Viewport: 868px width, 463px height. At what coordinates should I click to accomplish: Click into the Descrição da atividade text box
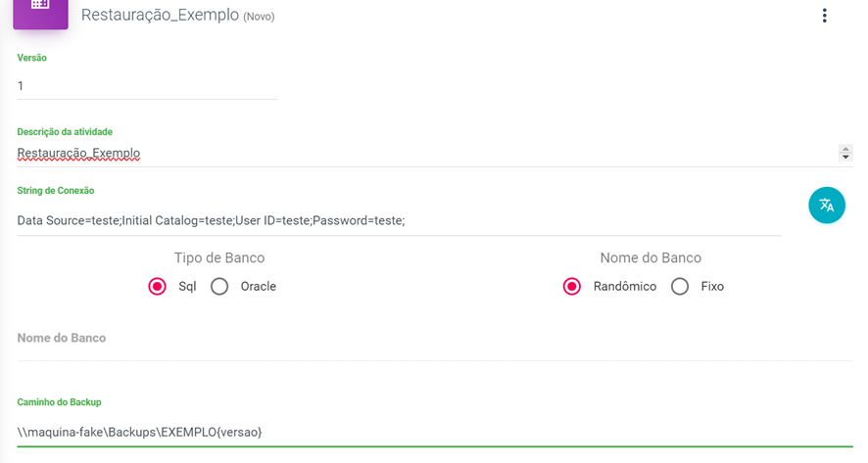[x=421, y=154]
